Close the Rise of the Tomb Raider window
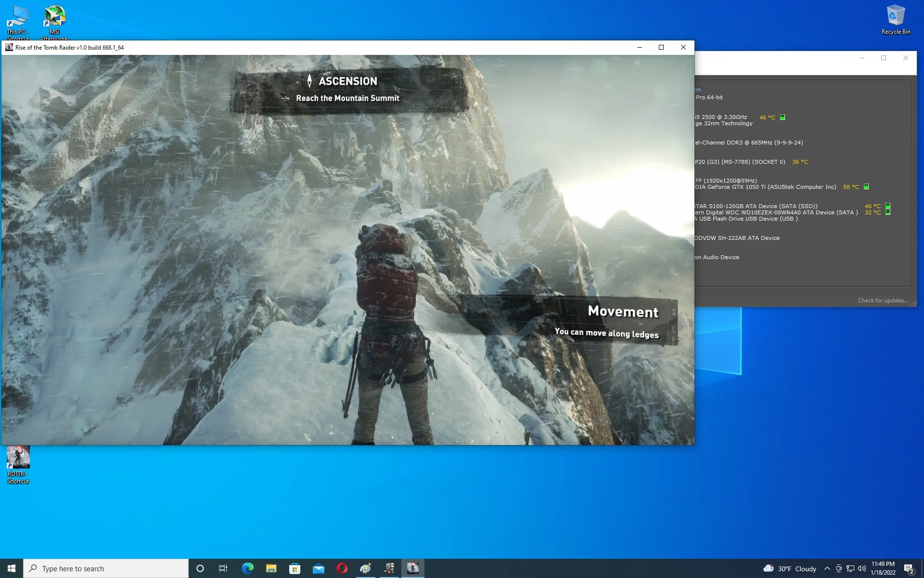 click(683, 47)
